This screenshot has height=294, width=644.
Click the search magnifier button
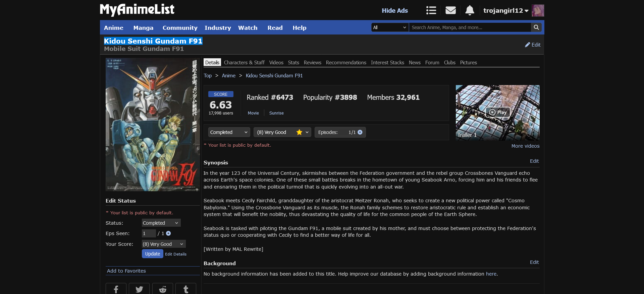[x=536, y=27]
